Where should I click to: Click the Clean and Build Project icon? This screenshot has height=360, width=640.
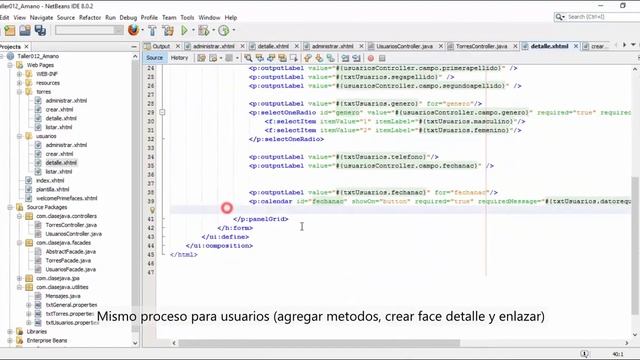pyautogui.click(x=168, y=30)
